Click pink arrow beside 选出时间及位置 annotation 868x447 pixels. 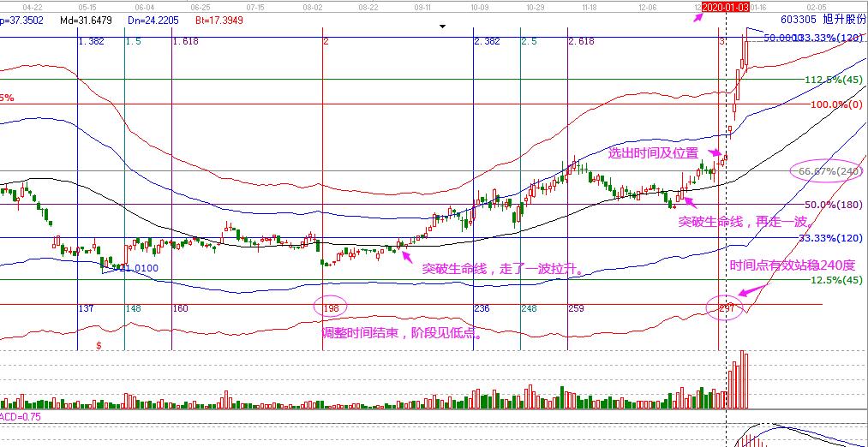tap(715, 154)
